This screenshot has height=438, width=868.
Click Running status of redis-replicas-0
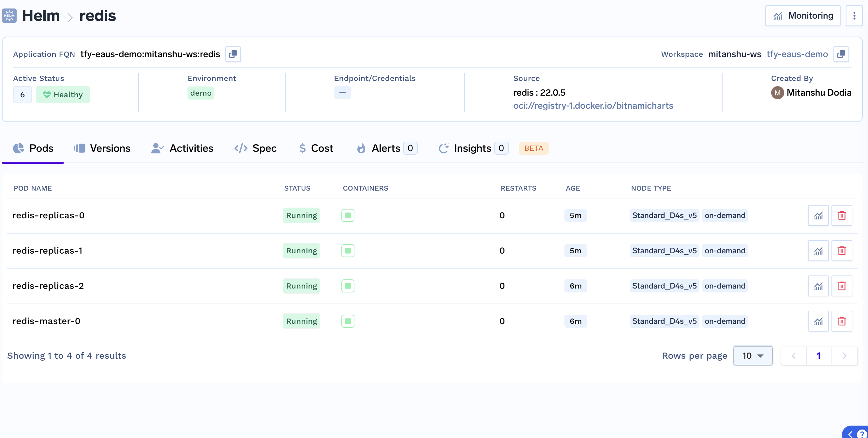[301, 215]
